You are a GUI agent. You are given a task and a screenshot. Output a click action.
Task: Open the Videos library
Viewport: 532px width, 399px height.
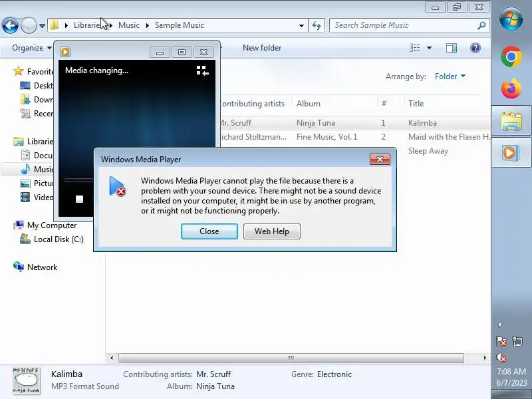click(37, 197)
